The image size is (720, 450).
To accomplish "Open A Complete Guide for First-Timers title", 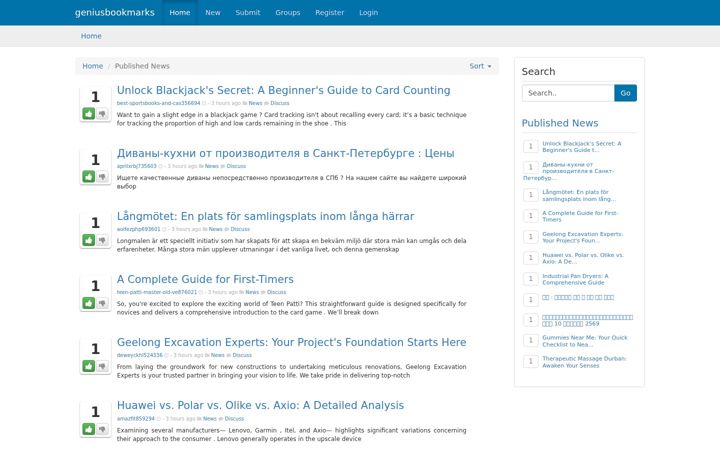I will tap(205, 279).
